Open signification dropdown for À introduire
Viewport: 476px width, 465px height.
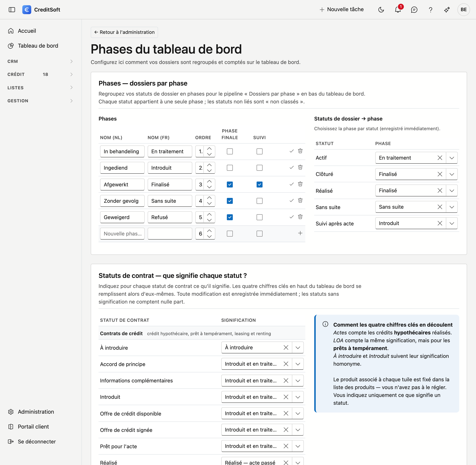[298, 347]
